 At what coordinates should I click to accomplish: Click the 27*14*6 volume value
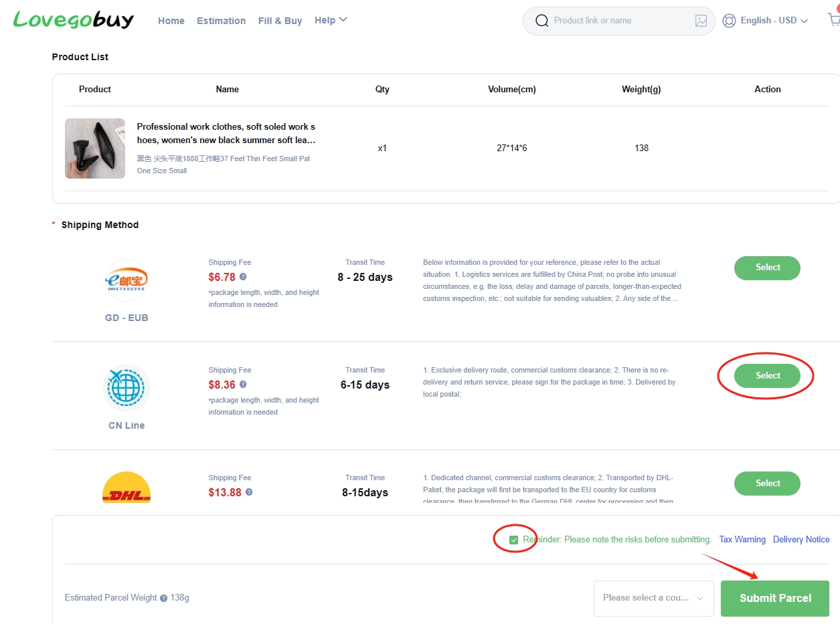(x=512, y=148)
